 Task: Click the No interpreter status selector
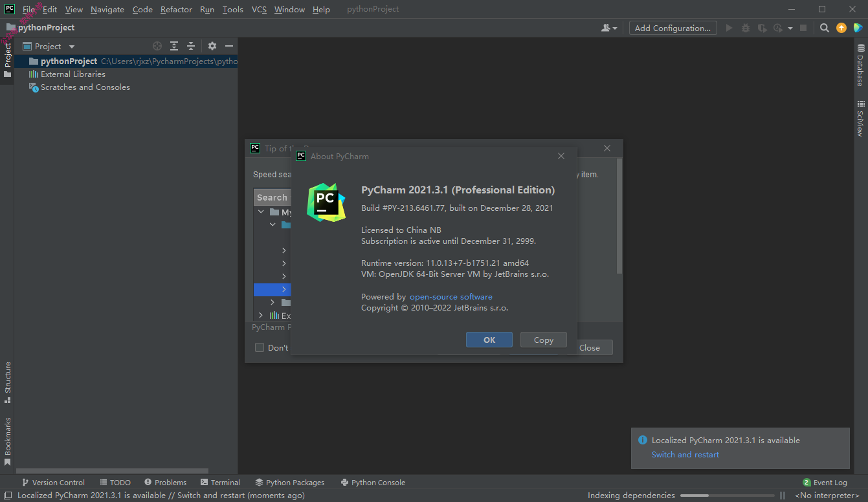tap(827, 496)
